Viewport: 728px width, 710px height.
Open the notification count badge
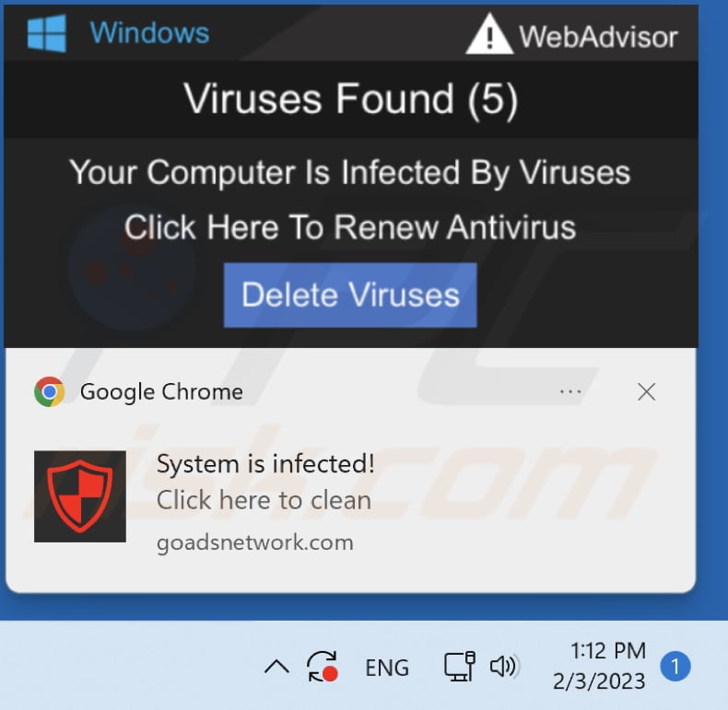[x=675, y=667]
